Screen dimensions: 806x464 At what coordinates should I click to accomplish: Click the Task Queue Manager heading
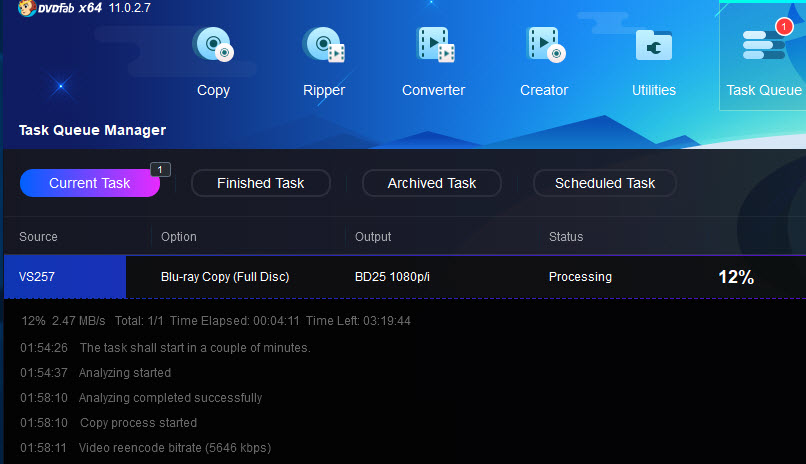93,130
